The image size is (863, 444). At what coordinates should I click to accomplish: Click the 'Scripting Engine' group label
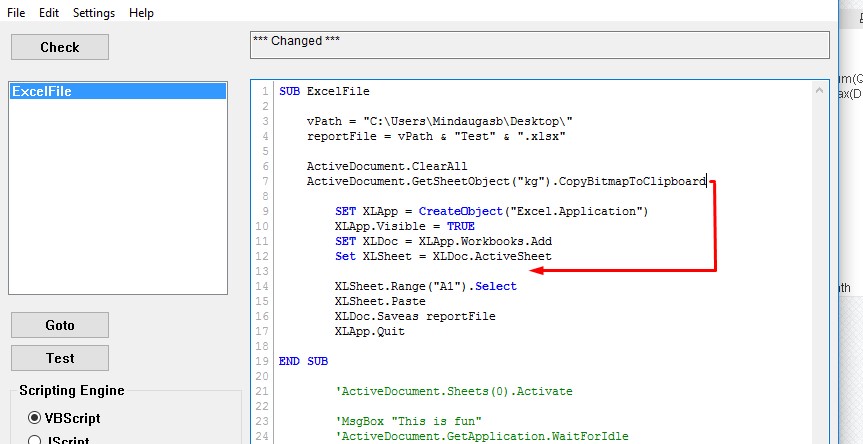coord(72,391)
